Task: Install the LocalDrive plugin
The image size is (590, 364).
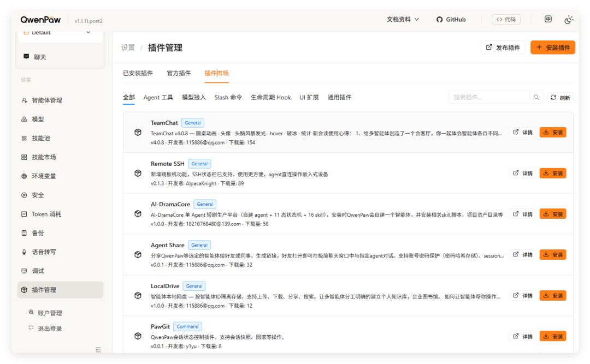Action: 553,296
